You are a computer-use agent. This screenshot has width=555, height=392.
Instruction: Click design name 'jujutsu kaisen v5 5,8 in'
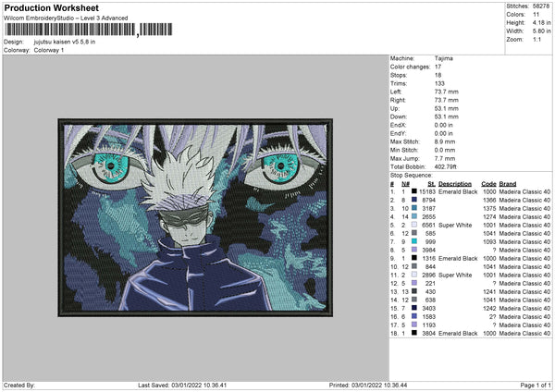click(65, 42)
